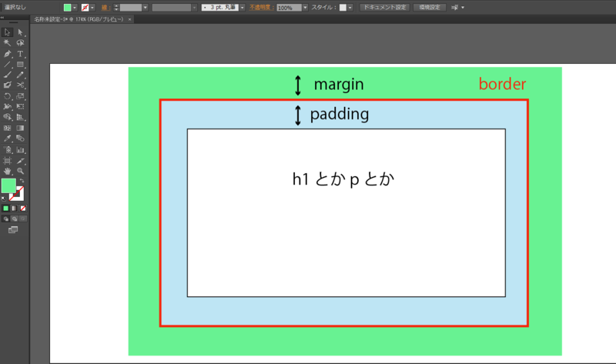
Task: Select the Artboard tool
Action: click(x=7, y=161)
